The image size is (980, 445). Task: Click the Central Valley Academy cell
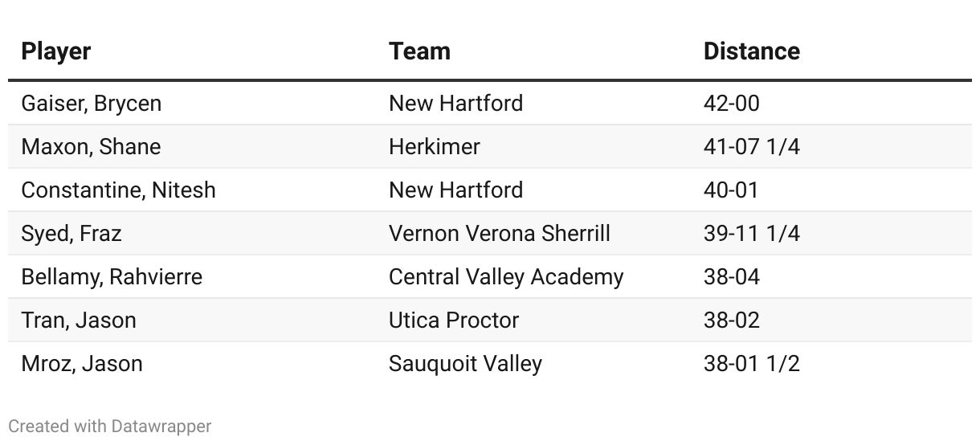[506, 277]
